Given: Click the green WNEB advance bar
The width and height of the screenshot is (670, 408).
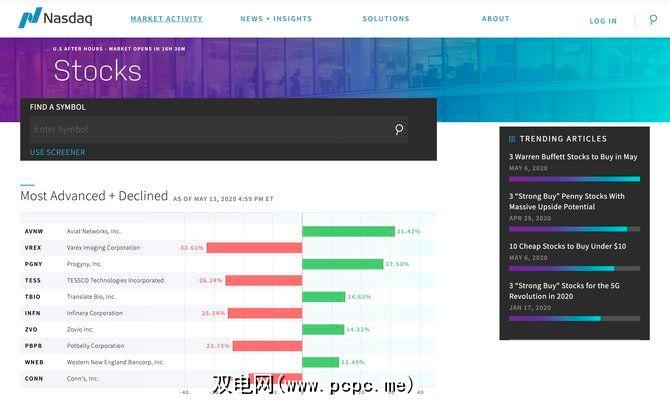Looking at the screenshot, I should coord(320,362).
